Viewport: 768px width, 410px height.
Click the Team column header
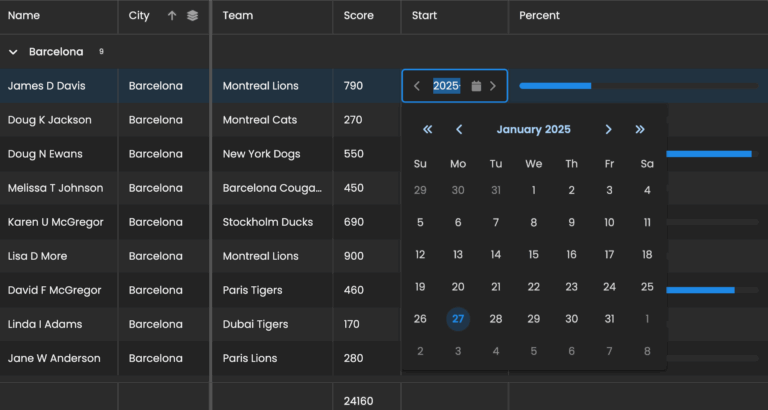[x=238, y=16]
